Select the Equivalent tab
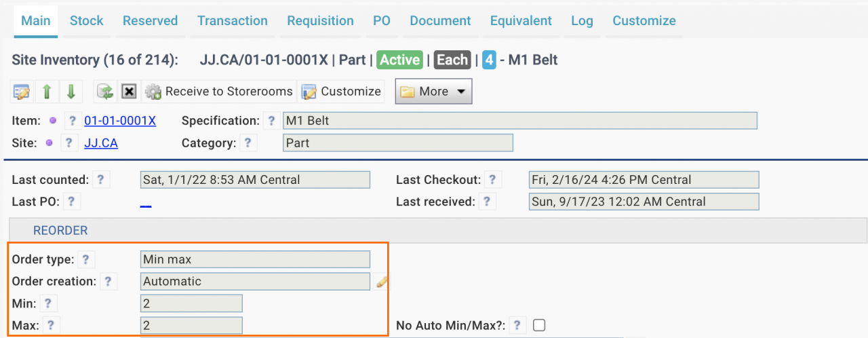 521,21
